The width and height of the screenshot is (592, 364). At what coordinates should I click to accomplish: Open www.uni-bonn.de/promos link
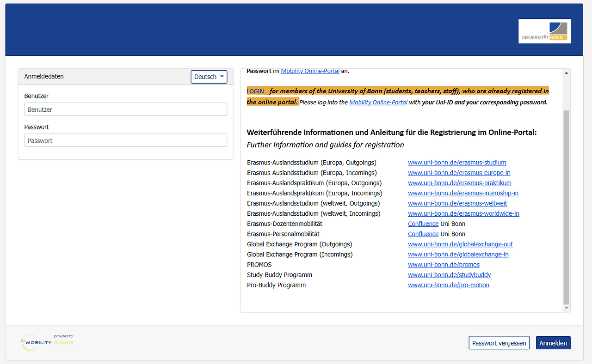(x=444, y=265)
